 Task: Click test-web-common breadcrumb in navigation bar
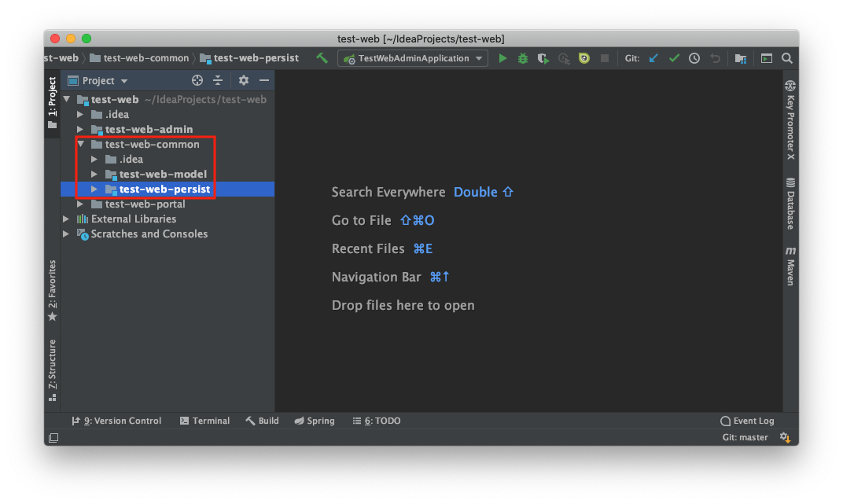pos(139,58)
